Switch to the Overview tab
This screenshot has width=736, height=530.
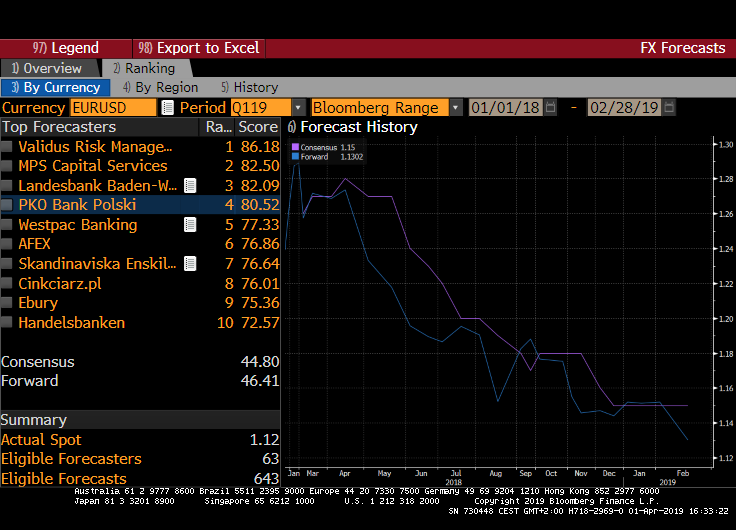point(48,68)
